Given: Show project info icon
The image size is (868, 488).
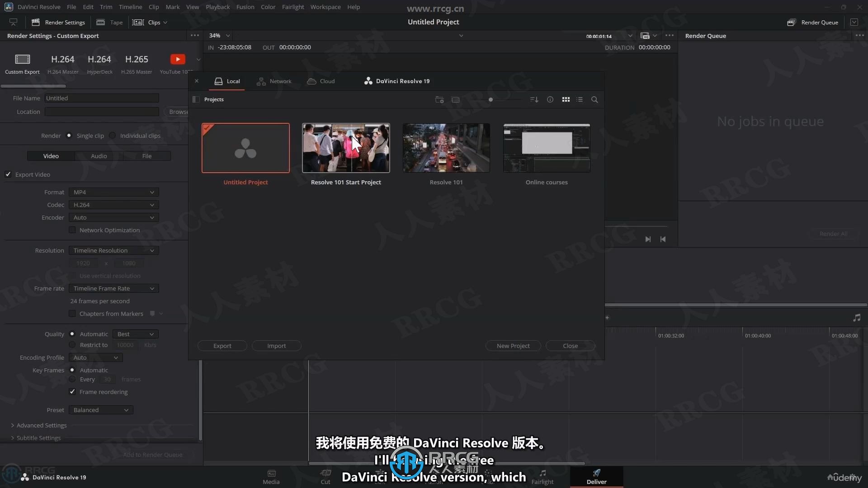Looking at the screenshot, I should (x=550, y=99).
